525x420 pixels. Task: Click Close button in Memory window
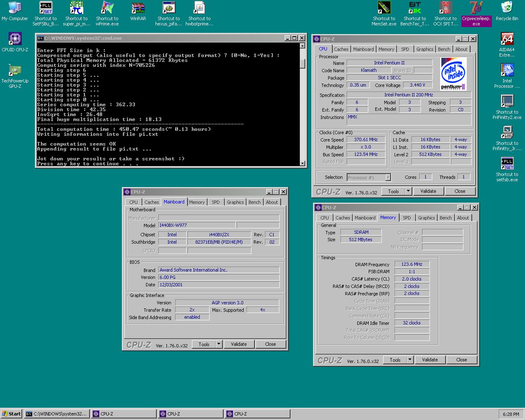click(x=461, y=360)
